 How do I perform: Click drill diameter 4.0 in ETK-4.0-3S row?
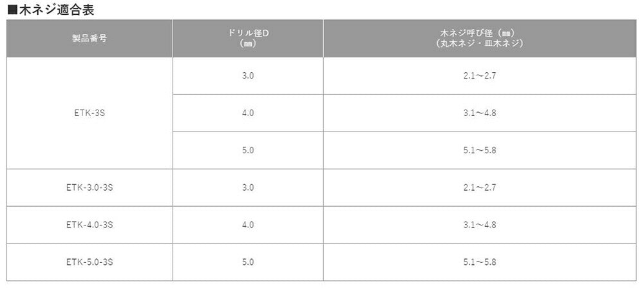pos(248,225)
